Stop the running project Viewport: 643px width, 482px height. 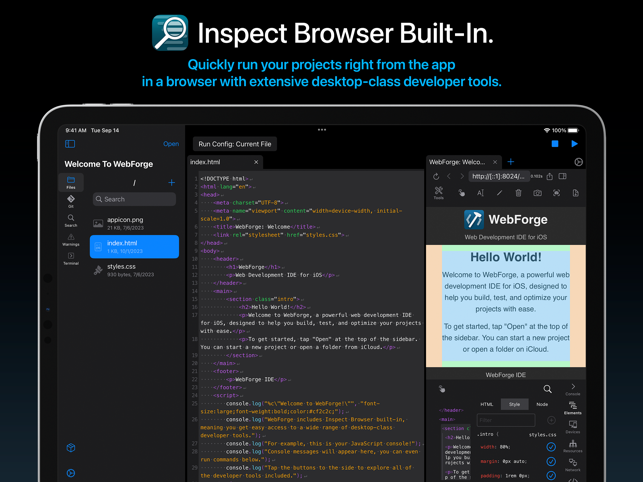pos(555,144)
